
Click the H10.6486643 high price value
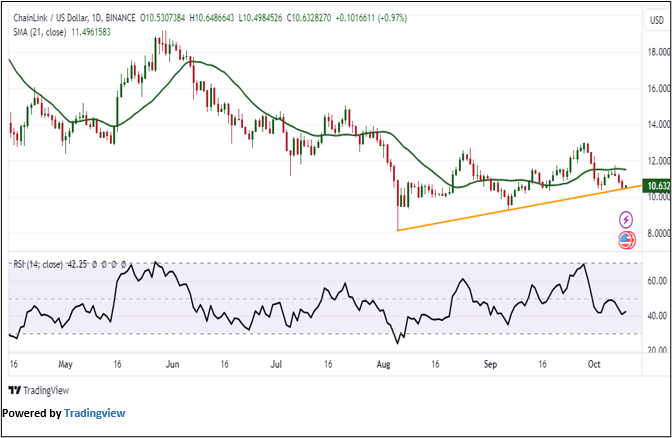click(x=212, y=18)
